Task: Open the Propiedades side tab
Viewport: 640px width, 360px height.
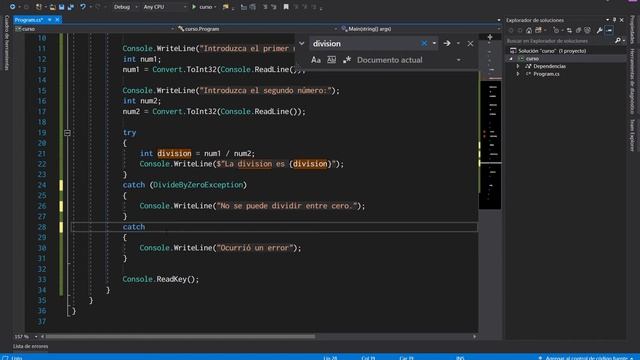Action: 633,29
